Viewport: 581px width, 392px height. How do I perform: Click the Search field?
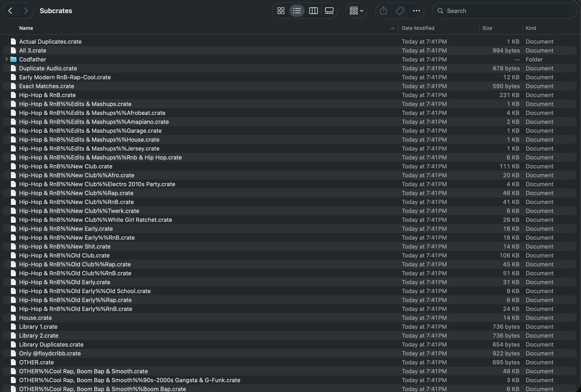click(505, 11)
